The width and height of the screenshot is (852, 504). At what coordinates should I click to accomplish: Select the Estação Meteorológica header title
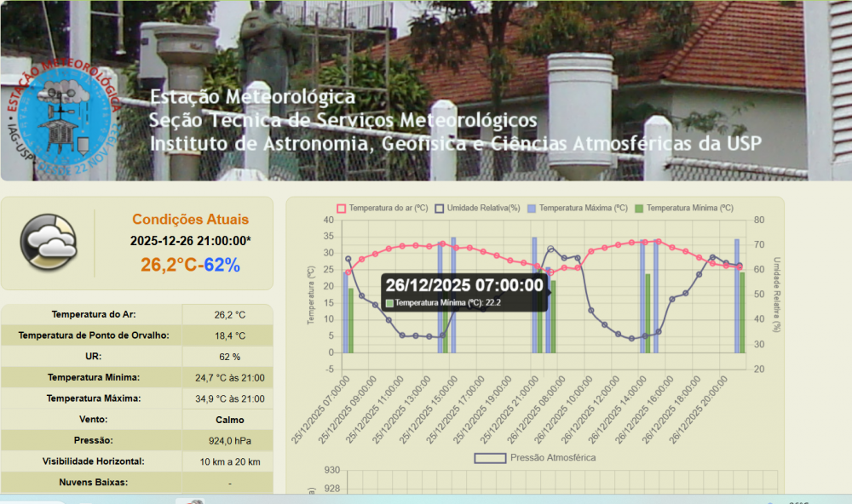click(x=252, y=97)
